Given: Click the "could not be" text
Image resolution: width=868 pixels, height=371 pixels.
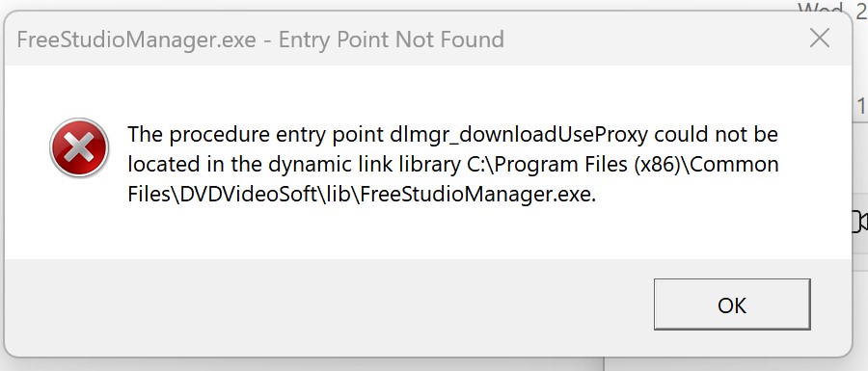Looking at the screenshot, I should click(x=716, y=134).
